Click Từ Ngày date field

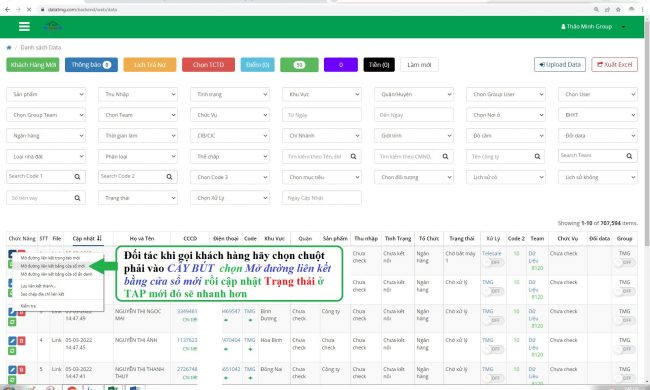tap(322, 115)
